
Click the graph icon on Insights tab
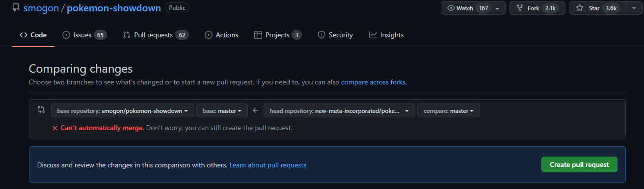point(373,35)
